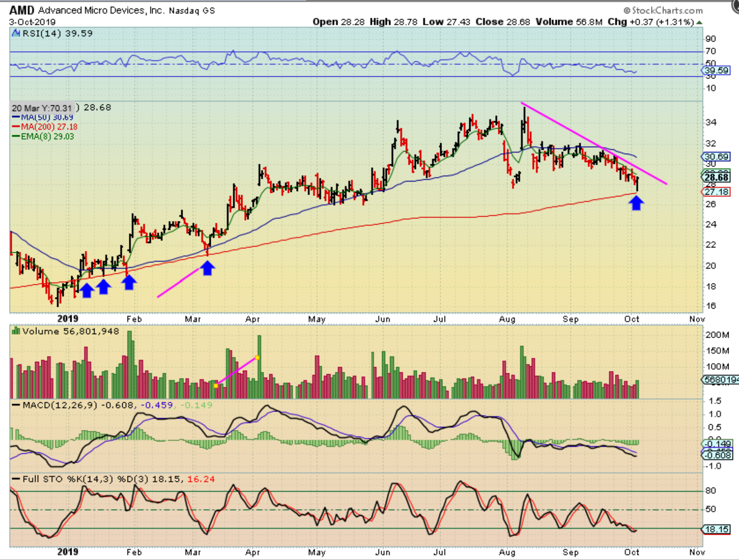Click the 28.68 last price tag on right axis
This screenshot has width=739, height=560.
tap(716, 177)
